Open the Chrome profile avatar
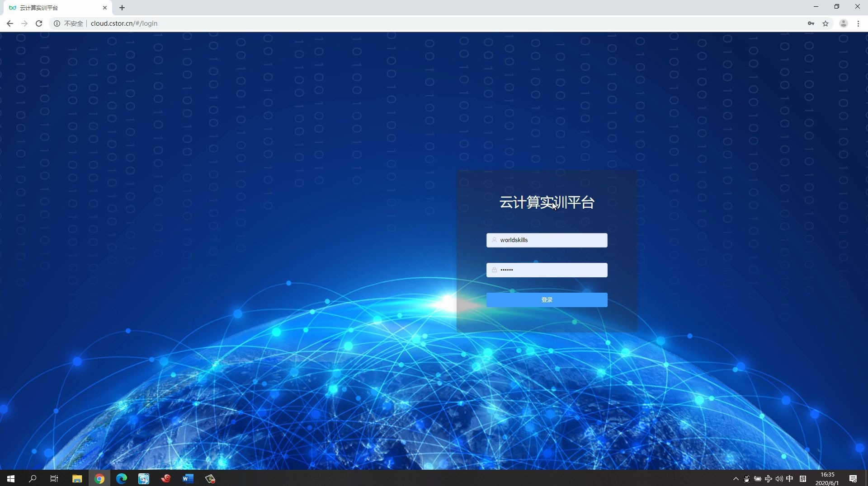The width and height of the screenshot is (868, 486). tap(843, 23)
